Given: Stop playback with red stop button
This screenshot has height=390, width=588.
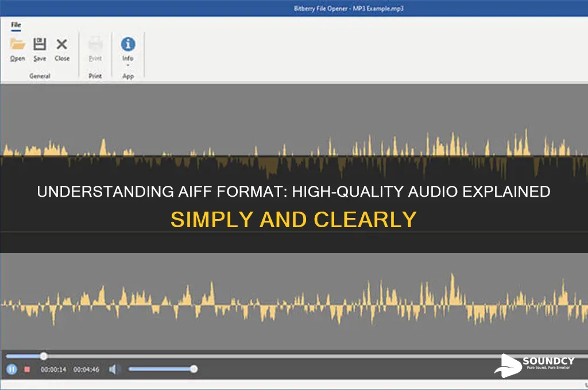Looking at the screenshot, I should pyautogui.click(x=27, y=369).
